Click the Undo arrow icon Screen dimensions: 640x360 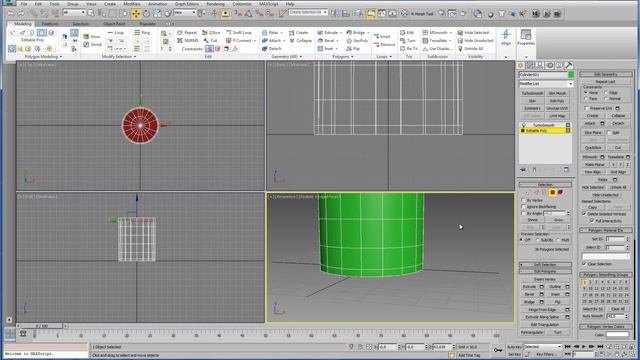[x=11, y=14]
